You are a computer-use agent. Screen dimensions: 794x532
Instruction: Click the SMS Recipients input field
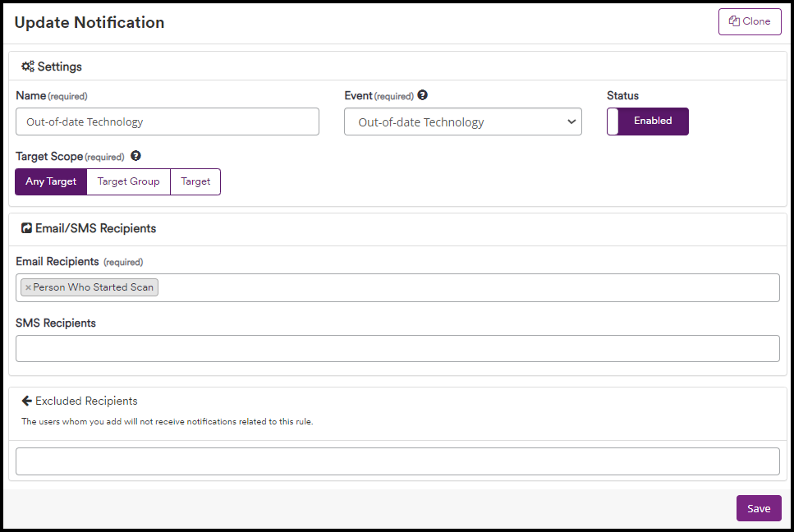click(x=397, y=348)
